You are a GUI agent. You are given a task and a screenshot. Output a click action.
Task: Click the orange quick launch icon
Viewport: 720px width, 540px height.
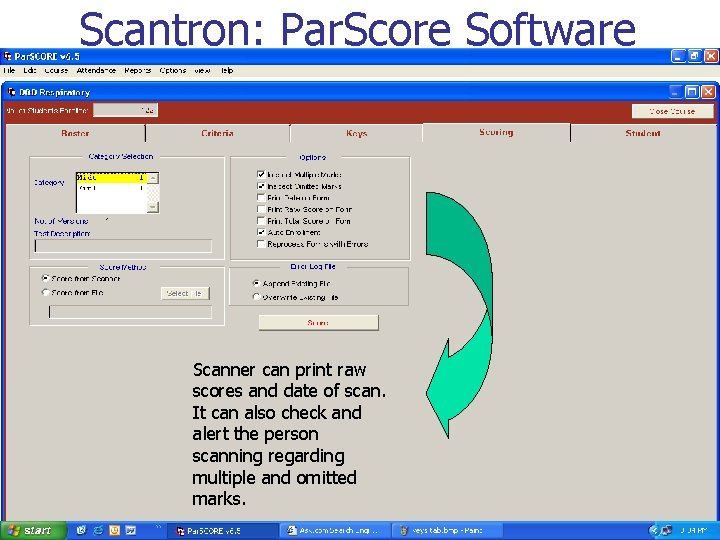click(x=114, y=531)
